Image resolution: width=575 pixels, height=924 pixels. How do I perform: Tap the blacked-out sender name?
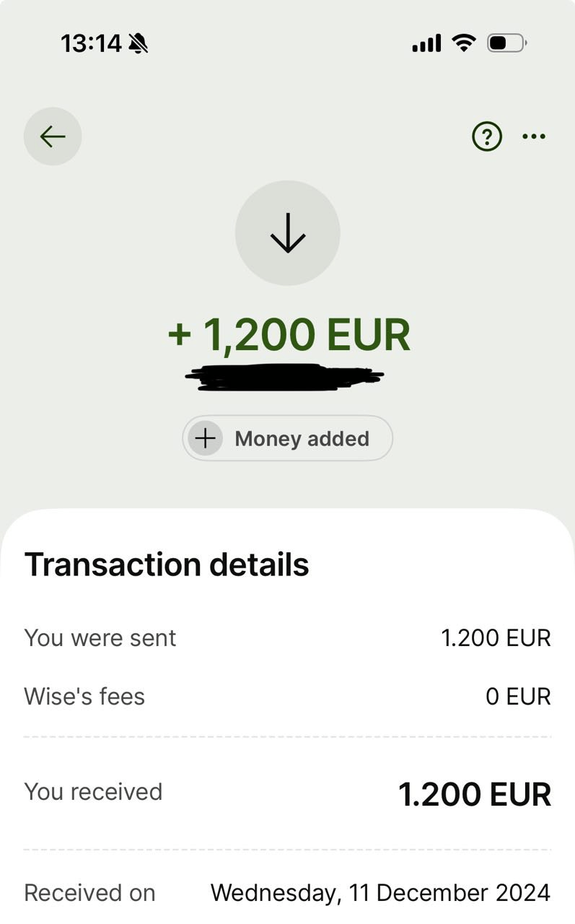285,378
